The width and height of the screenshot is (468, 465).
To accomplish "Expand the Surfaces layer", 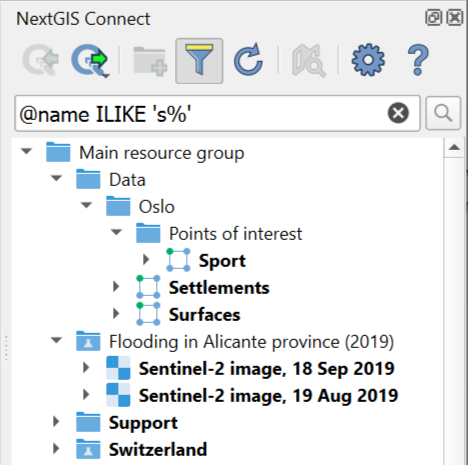I will (116, 313).
